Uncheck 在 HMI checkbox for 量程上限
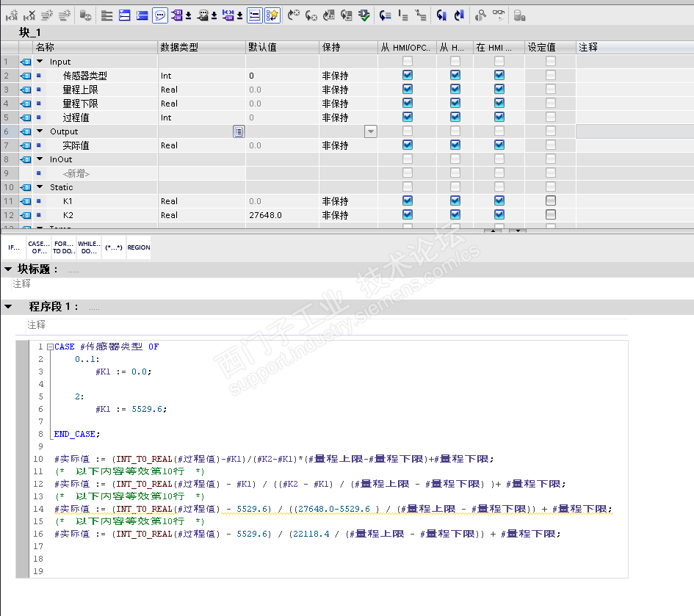 499,89
